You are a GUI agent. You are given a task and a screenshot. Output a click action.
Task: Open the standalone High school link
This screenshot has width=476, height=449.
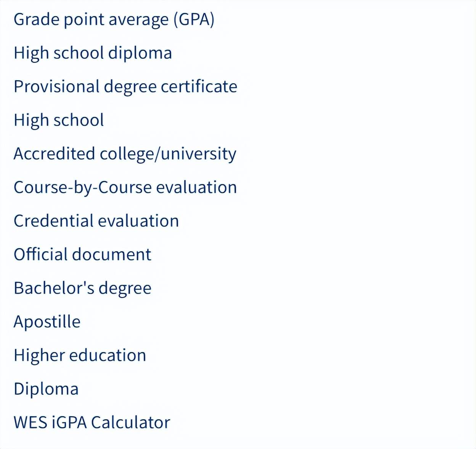(x=59, y=120)
